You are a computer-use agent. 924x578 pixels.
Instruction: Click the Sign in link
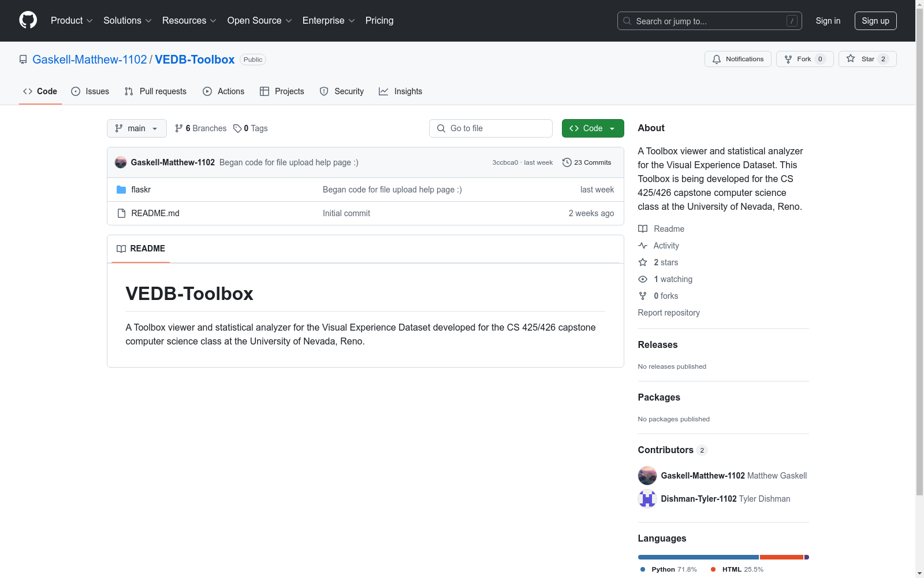828,21
